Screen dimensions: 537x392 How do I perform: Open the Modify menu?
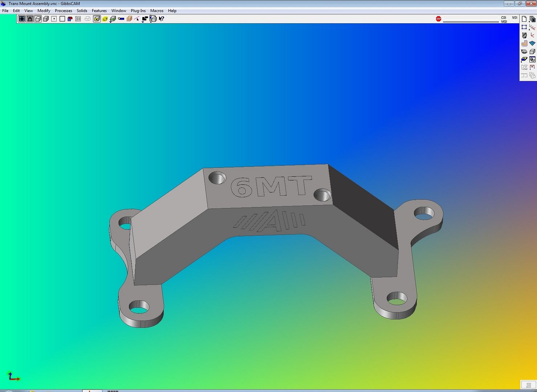coord(44,11)
